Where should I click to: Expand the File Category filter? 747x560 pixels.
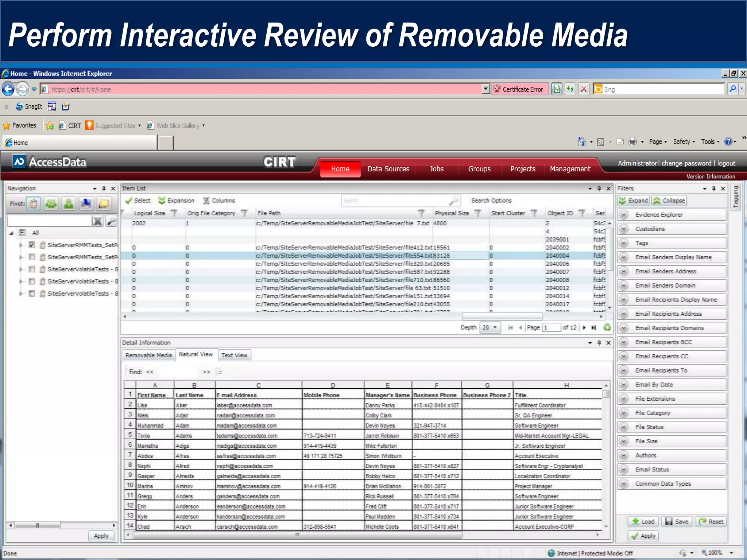(x=624, y=413)
